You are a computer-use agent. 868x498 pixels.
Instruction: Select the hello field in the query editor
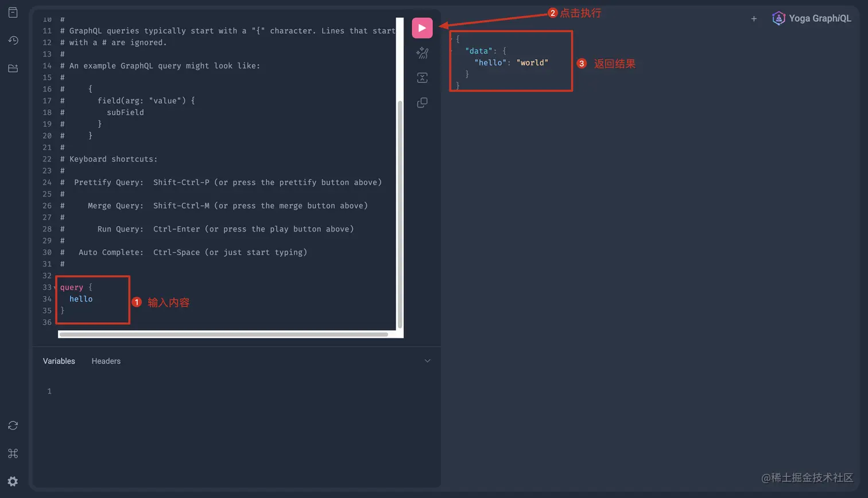click(81, 299)
